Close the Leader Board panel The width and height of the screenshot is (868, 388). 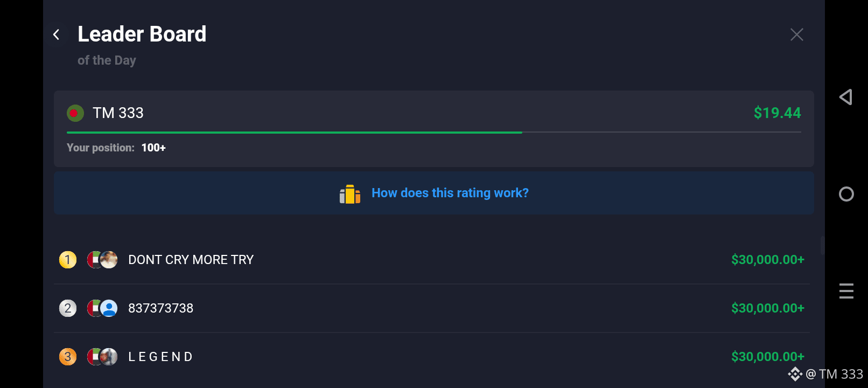(x=796, y=34)
